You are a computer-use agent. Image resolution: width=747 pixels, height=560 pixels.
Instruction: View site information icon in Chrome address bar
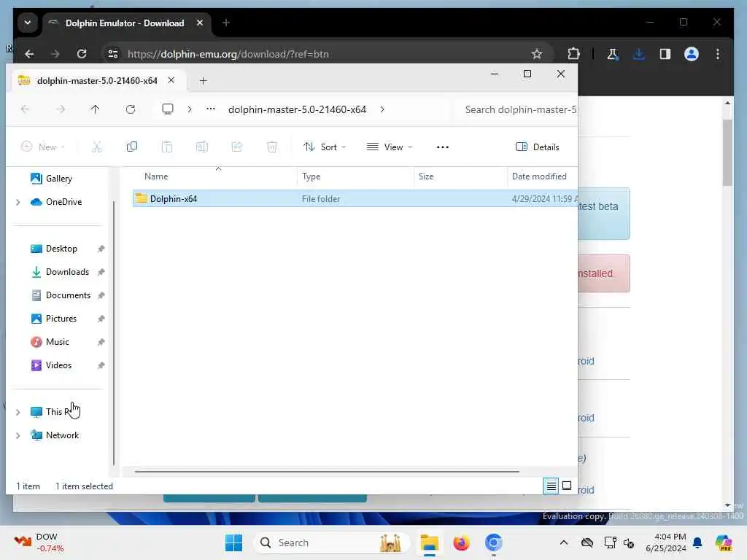tap(113, 54)
